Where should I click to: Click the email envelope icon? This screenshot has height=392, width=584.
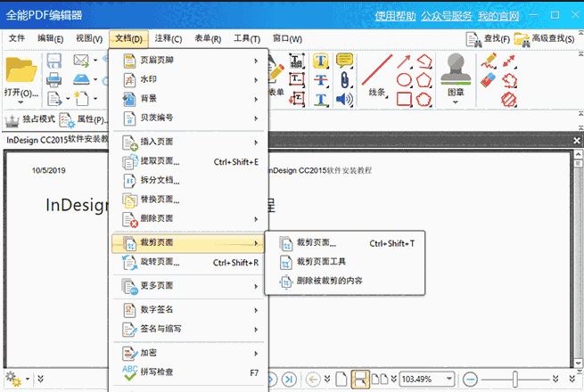[81, 61]
